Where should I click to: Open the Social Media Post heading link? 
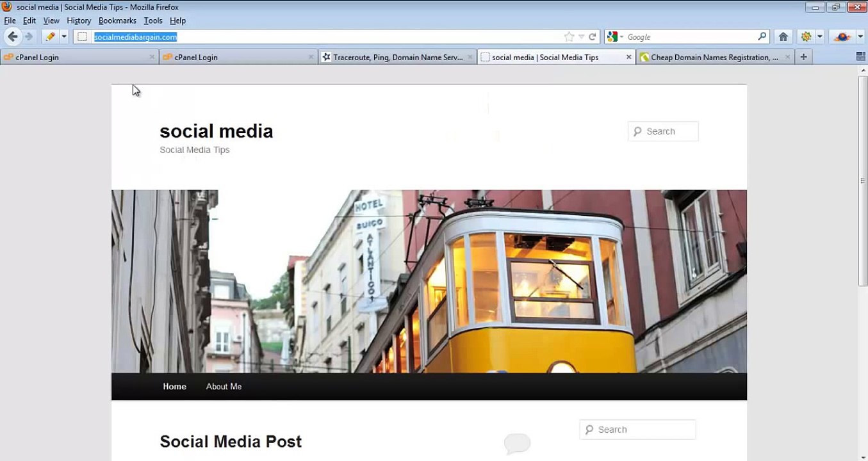coord(231,441)
